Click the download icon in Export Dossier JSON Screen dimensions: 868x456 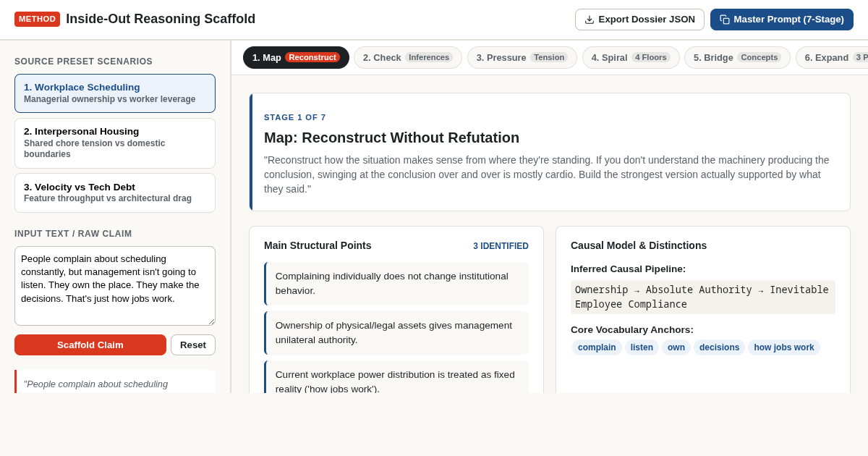click(x=590, y=20)
